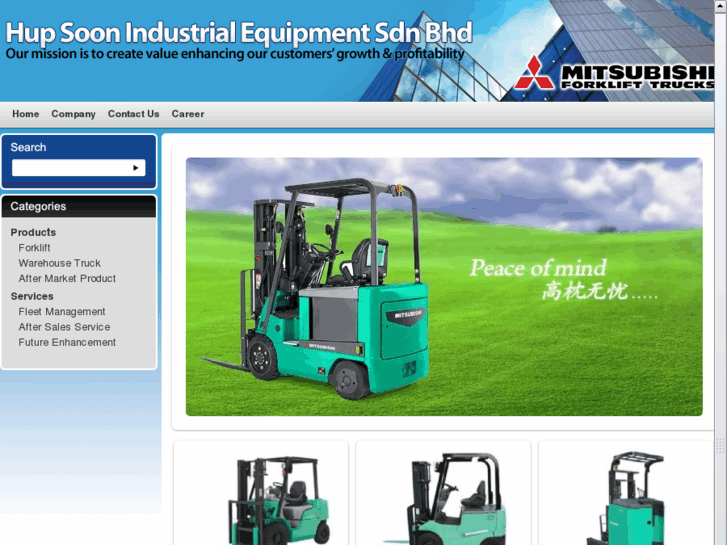This screenshot has height=545, width=727.
Task: Open the Home menu item
Action: pyautogui.click(x=26, y=114)
